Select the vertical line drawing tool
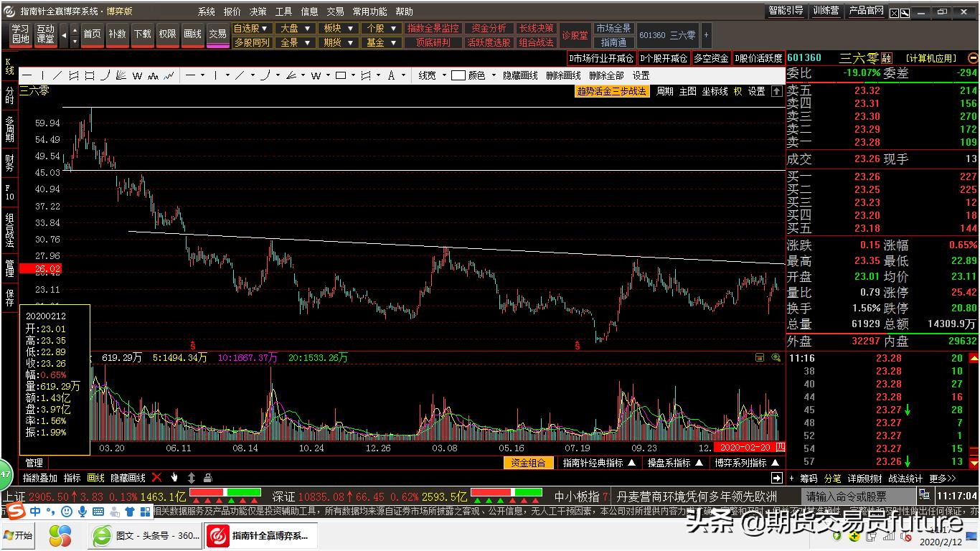 click(x=43, y=75)
